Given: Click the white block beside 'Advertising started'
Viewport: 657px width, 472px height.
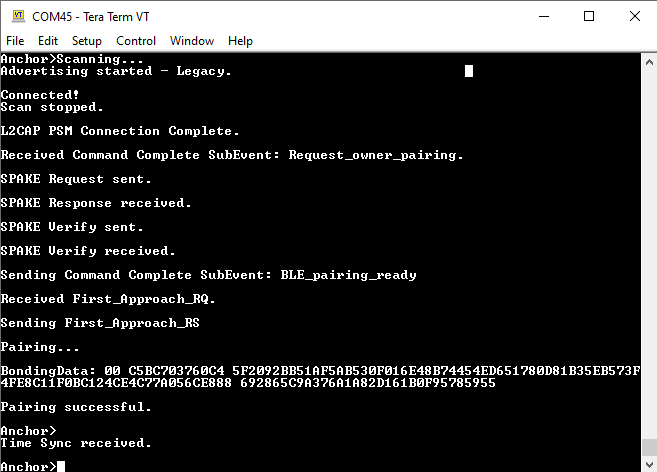Looking at the screenshot, I should [469, 71].
